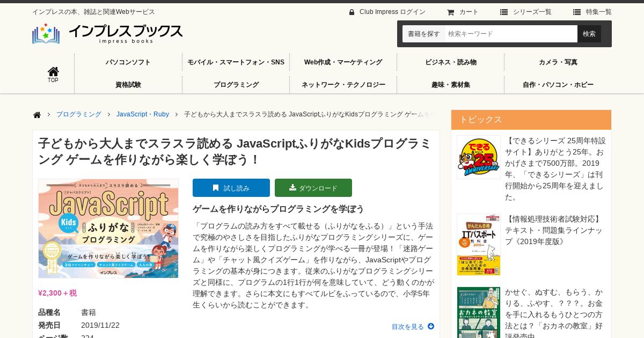Click the lock icon beside Club Impress login
644x338 pixels.
pyautogui.click(x=352, y=12)
